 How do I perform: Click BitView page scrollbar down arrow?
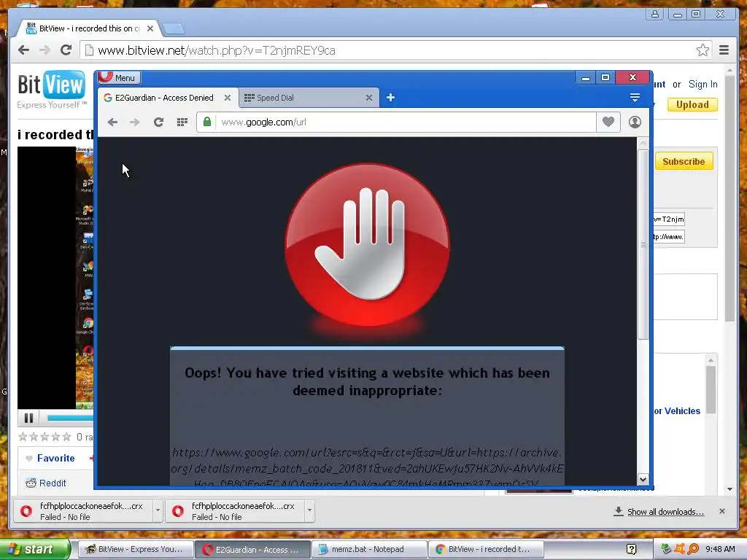point(729,489)
